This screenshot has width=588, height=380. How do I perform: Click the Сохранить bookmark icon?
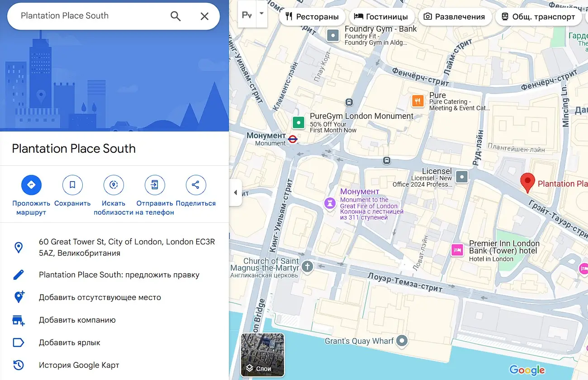[x=72, y=185]
